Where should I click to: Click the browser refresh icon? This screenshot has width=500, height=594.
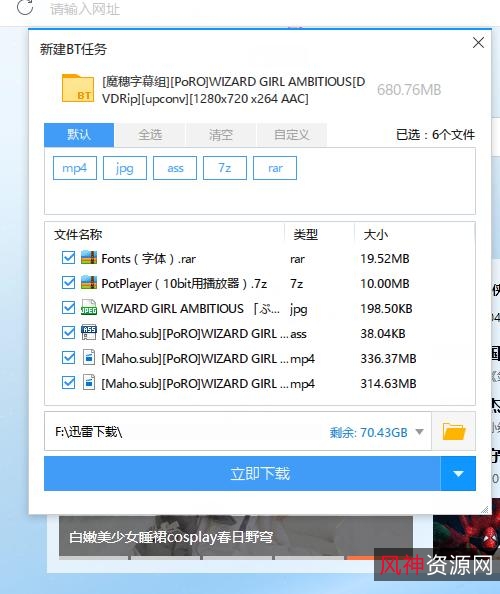point(25,7)
